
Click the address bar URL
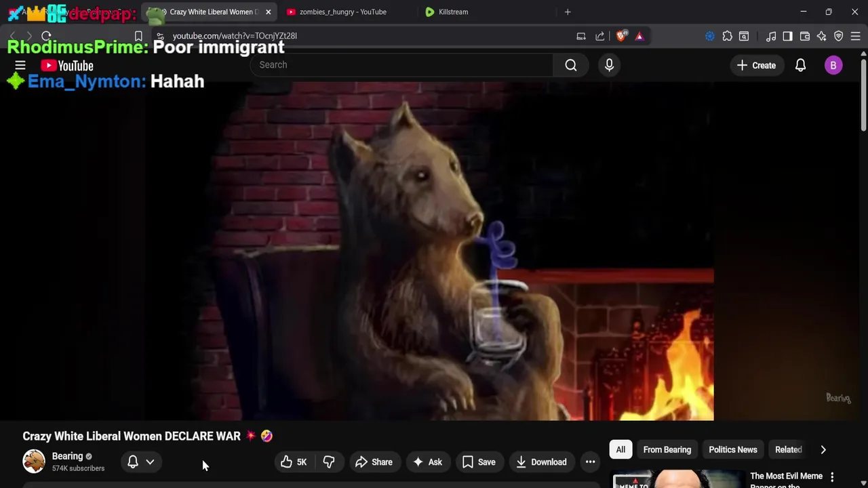point(235,36)
